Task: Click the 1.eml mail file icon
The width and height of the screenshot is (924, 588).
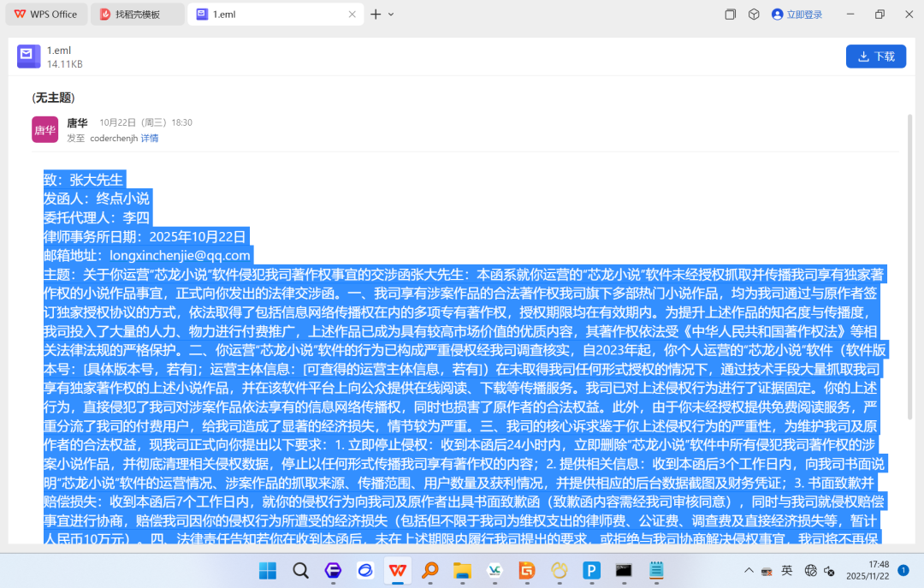Action: pyautogui.click(x=28, y=56)
